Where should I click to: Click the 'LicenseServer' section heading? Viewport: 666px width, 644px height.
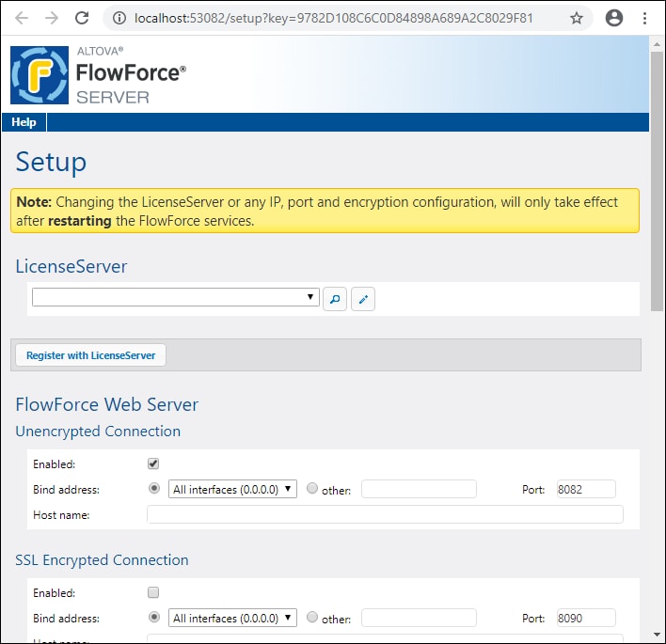[71, 267]
